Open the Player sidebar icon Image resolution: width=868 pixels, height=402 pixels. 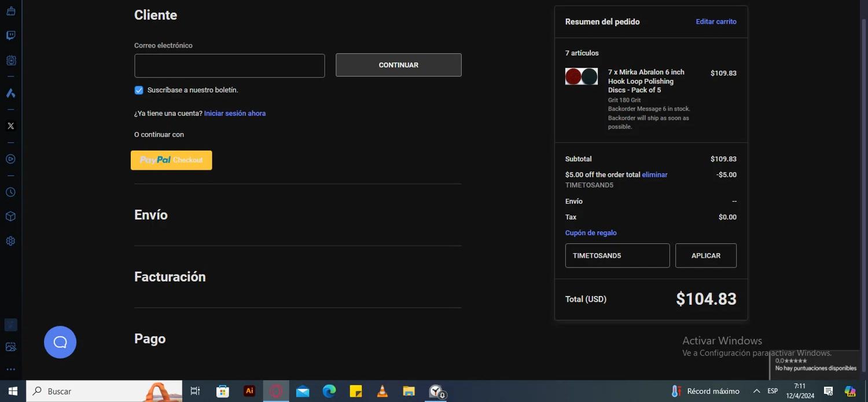(x=10, y=159)
